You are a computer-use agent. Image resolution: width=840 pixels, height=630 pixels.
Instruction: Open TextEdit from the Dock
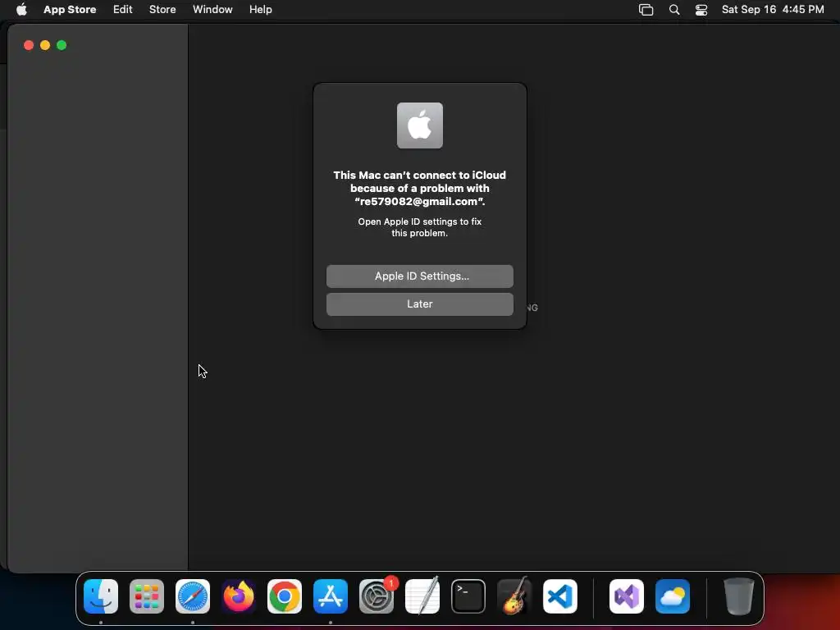click(422, 596)
